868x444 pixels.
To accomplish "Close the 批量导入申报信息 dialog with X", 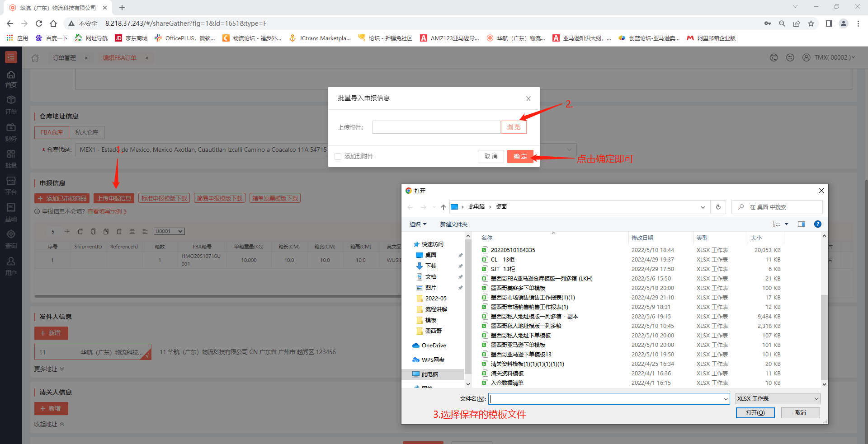I will 528,98.
